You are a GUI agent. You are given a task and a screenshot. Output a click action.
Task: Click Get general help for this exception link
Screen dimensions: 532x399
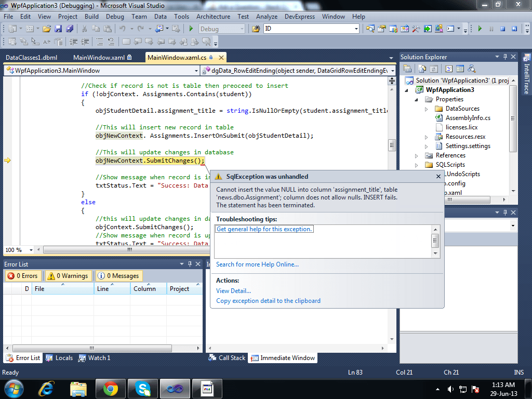tap(264, 229)
